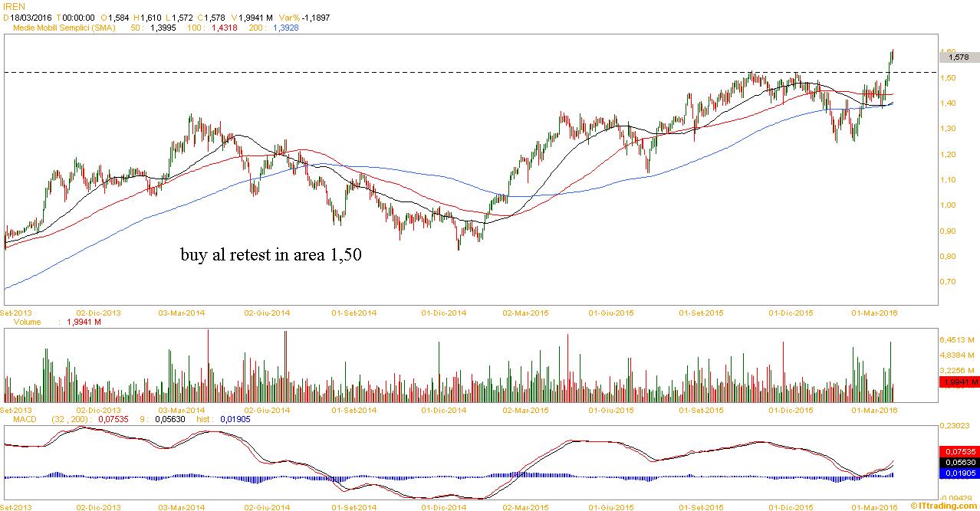Click the IREN ticker title
This screenshot has height=511, width=980.
click(x=15, y=6)
